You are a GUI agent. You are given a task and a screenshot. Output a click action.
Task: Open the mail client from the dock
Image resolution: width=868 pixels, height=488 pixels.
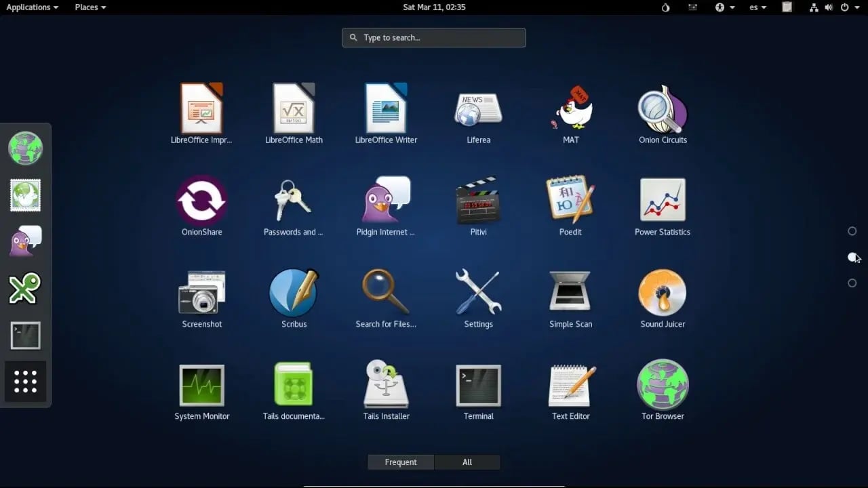26,195
